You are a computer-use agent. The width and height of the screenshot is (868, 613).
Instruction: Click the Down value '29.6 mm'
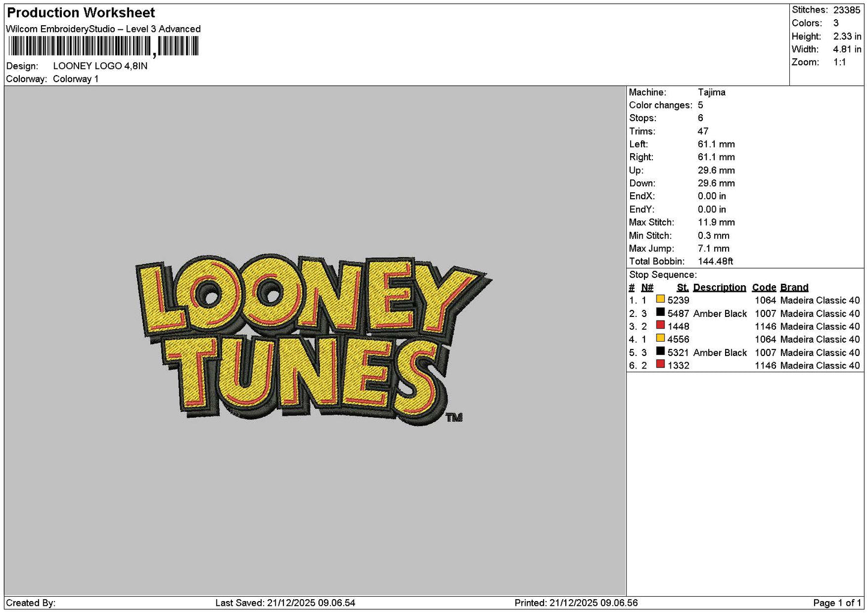(x=716, y=183)
